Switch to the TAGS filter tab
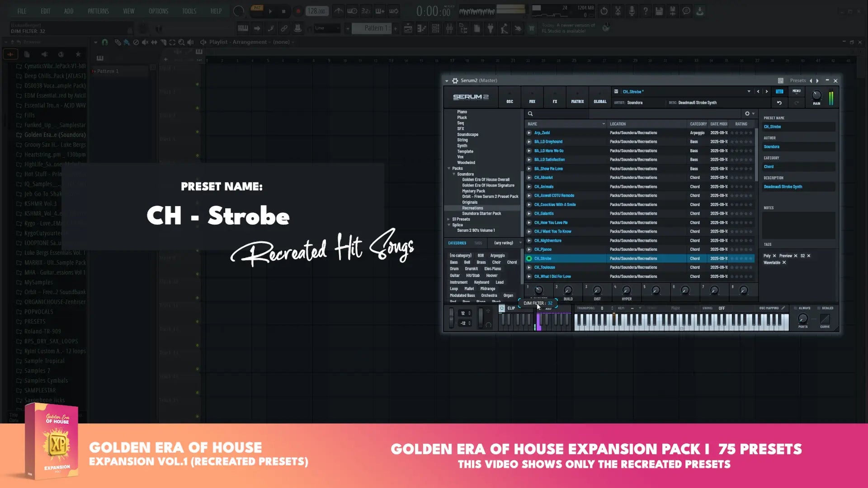Screen dimensions: 868x488 (x=478, y=243)
